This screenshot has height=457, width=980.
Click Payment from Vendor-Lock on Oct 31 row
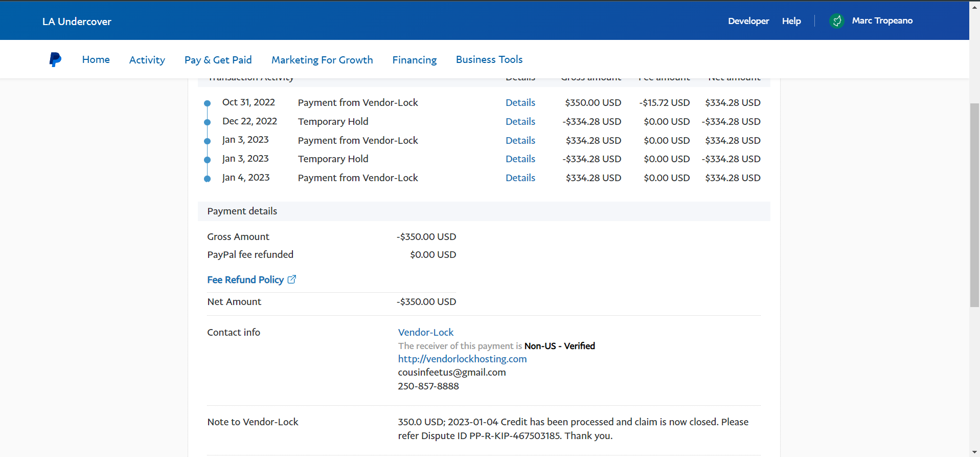click(358, 102)
